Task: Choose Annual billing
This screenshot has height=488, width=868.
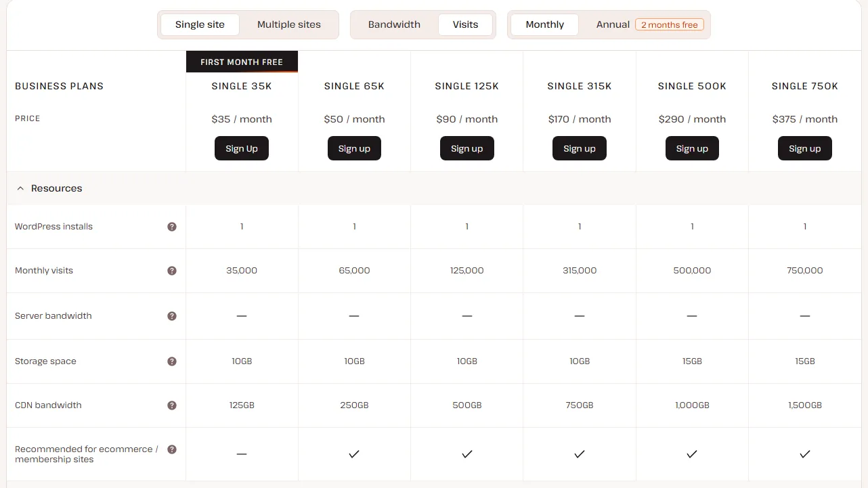Action: (x=613, y=24)
